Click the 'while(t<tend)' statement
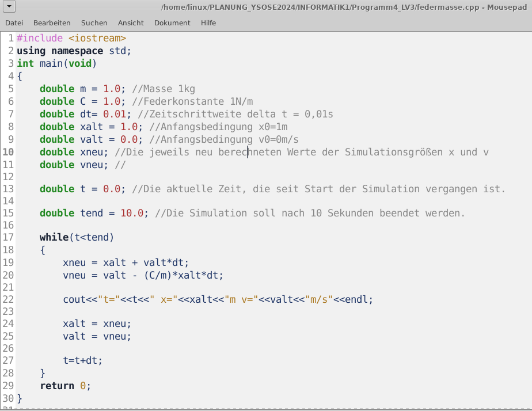The image size is (532, 411). point(77,237)
